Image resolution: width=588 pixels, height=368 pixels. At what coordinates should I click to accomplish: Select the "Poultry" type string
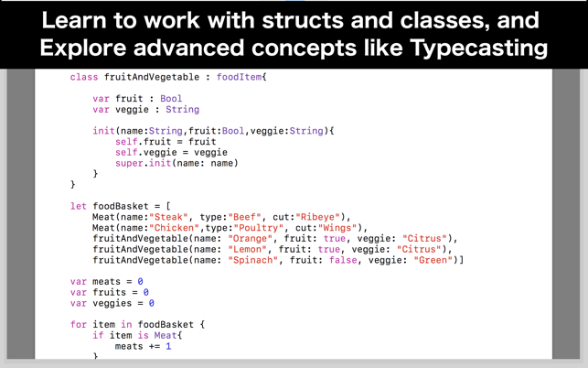click(x=259, y=228)
